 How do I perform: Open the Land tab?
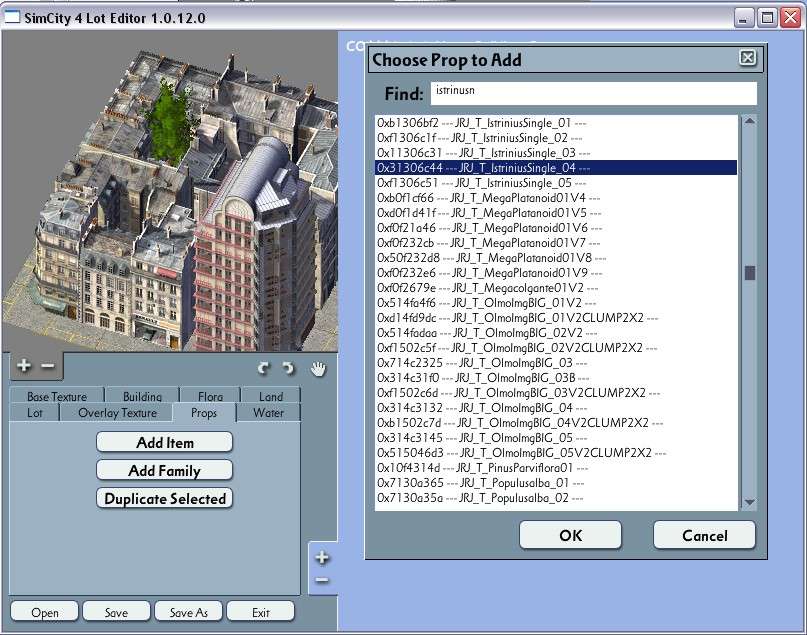coord(271,396)
